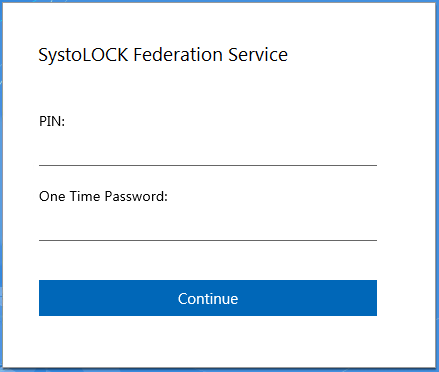Click the word Service in the title
This screenshot has height=372, width=439.
coord(258,55)
